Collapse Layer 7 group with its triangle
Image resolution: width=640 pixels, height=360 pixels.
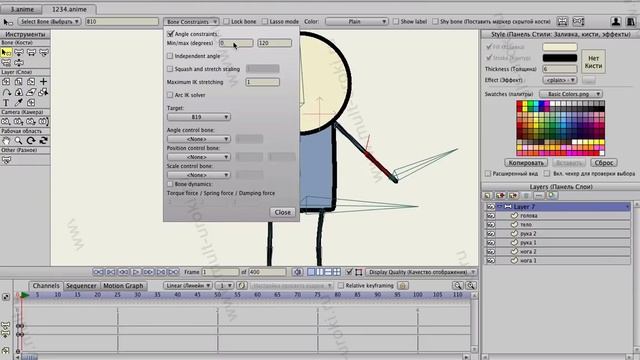pos(500,207)
